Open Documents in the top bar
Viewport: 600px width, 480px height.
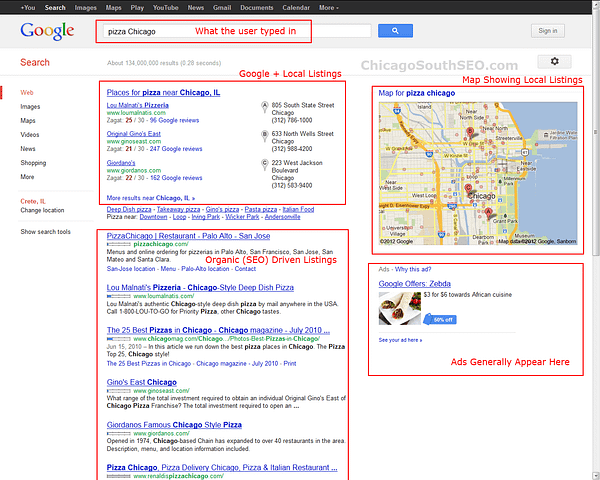257,7
